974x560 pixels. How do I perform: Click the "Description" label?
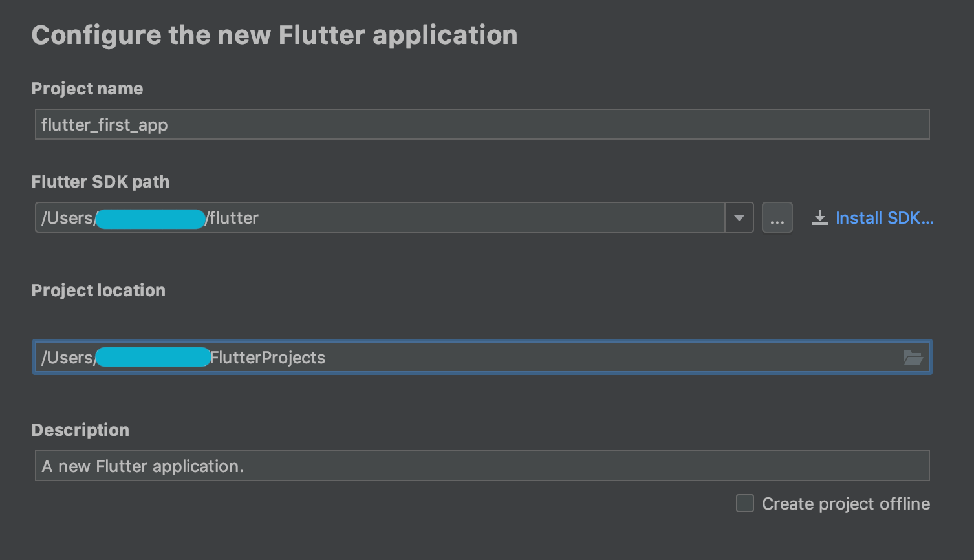(x=80, y=430)
